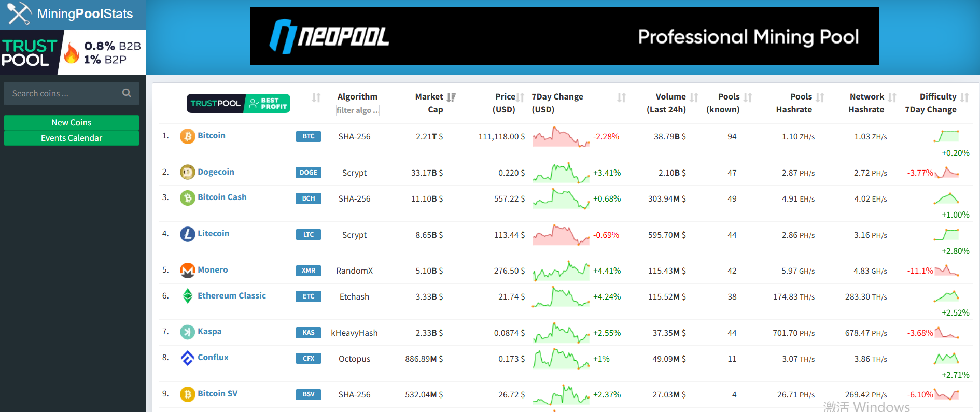Image resolution: width=980 pixels, height=412 pixels.
Task: Click the TrustPool 0.8% B2B sidebar ad
Action: (x=73, y=52)
